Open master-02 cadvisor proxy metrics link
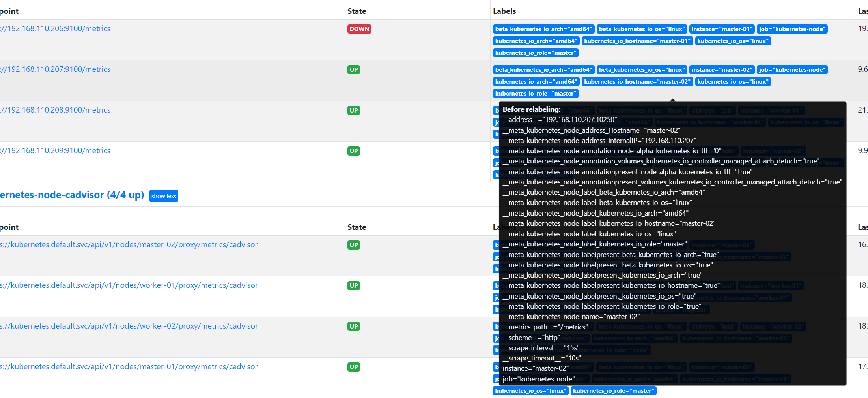868x398 pixels. tap(129, 245)
